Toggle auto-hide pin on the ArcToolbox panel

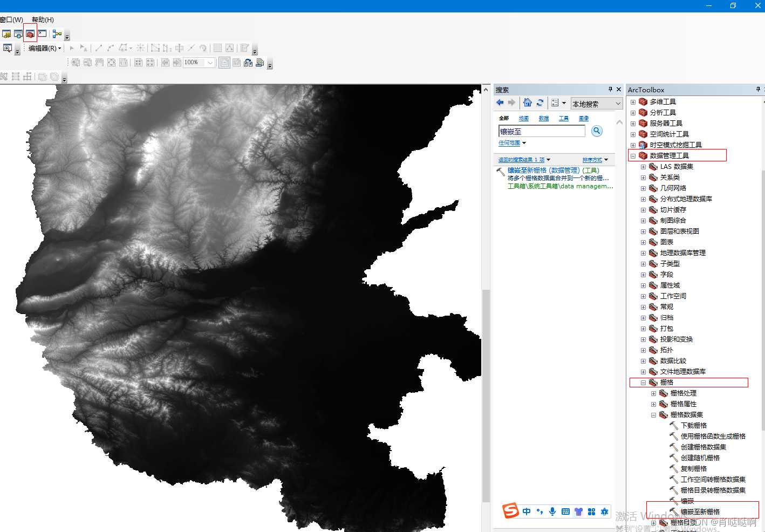tap(757, 89)
